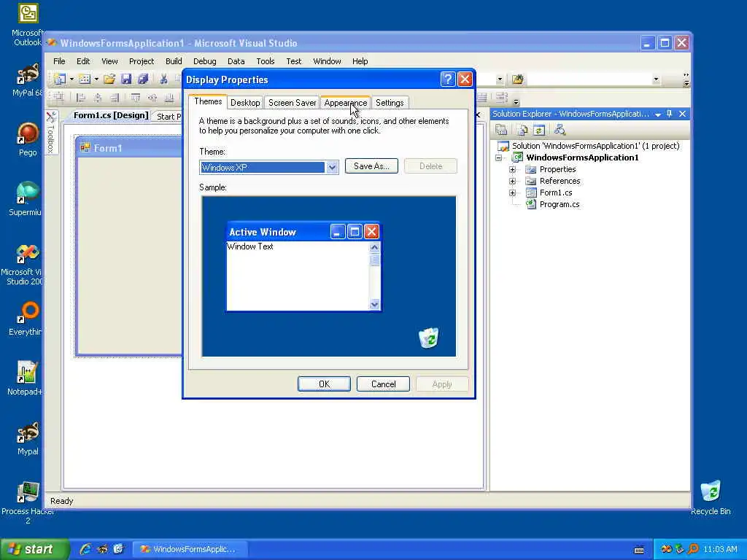Click the Align Tops layout icon
The image size is (747, 560).
(135, 98)
